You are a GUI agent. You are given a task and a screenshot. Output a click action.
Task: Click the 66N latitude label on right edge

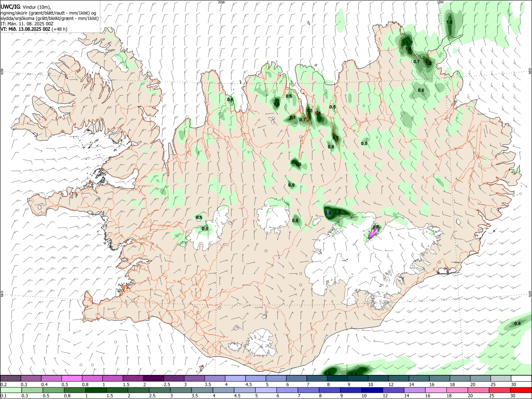pos(530,71)
